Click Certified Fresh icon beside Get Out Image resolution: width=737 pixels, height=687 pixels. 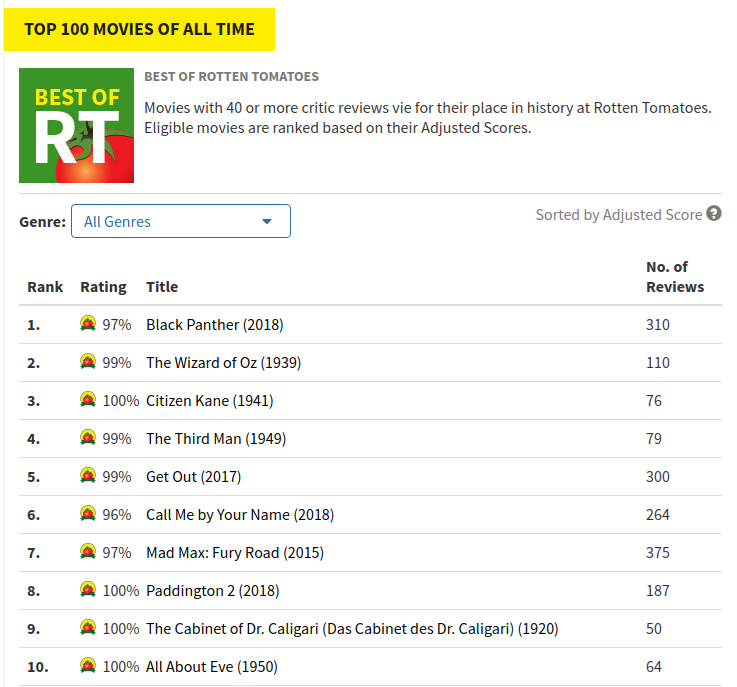click(x=88, y=476)
